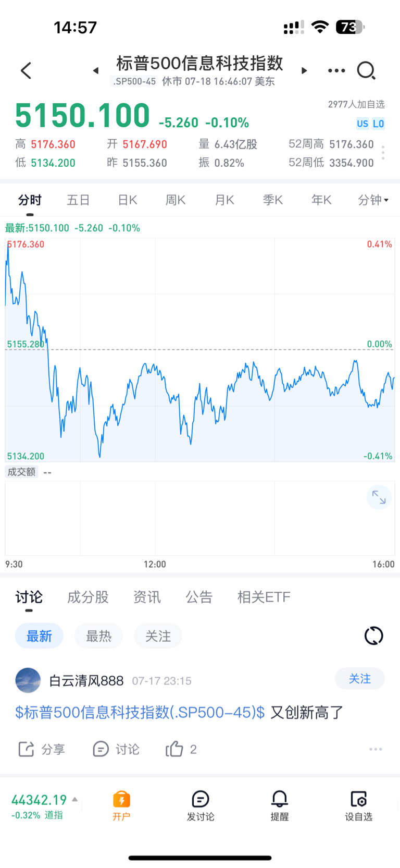Follow user 白云清风888 with 关注 button
Viewport: 400px width, 868px height.
[359, 679]
